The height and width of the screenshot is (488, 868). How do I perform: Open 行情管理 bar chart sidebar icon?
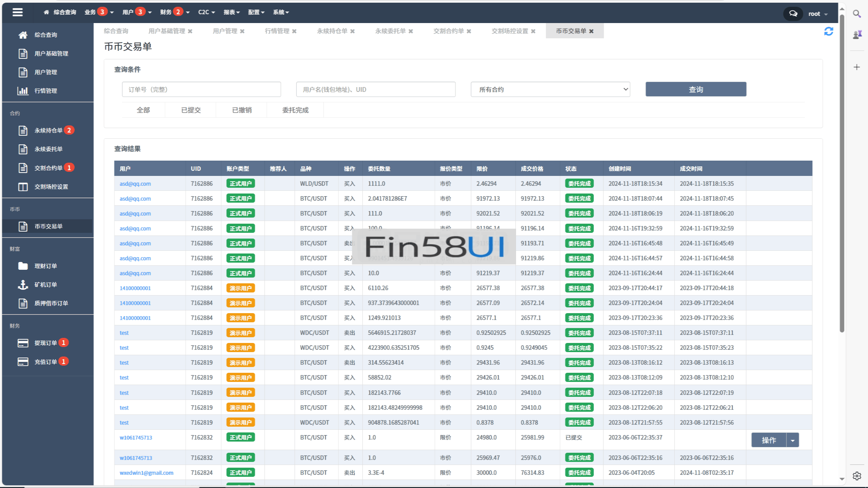[23, 91]
